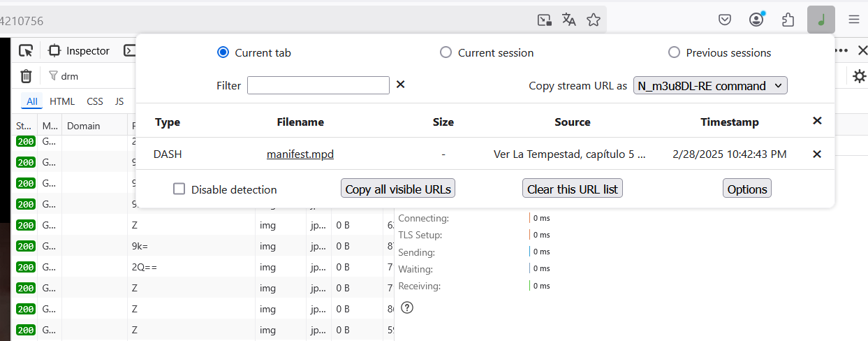Viewport: 868px width, 341px height.
Task: Switch to the HTML network filter tab
Action: click(x=62, y=101)
